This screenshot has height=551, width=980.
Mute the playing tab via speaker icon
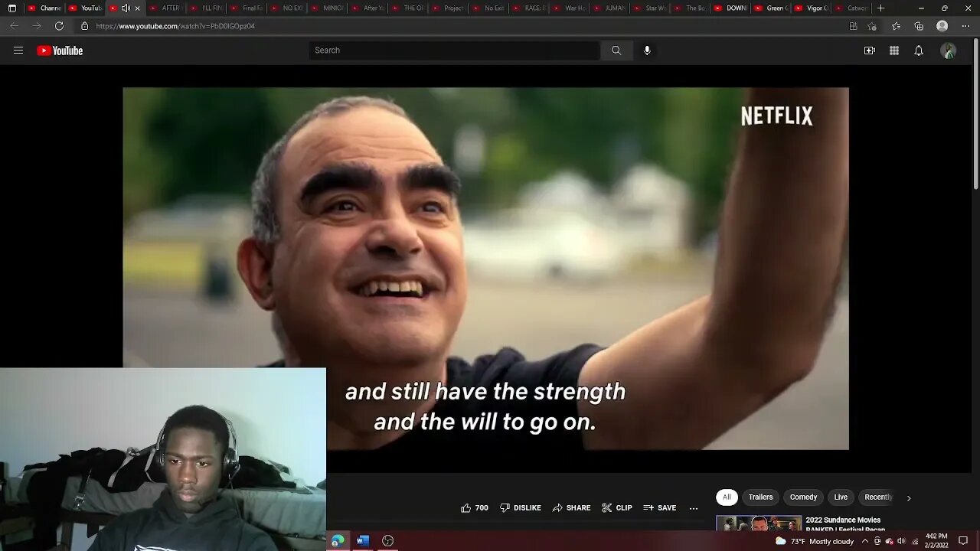coord(126,8)
